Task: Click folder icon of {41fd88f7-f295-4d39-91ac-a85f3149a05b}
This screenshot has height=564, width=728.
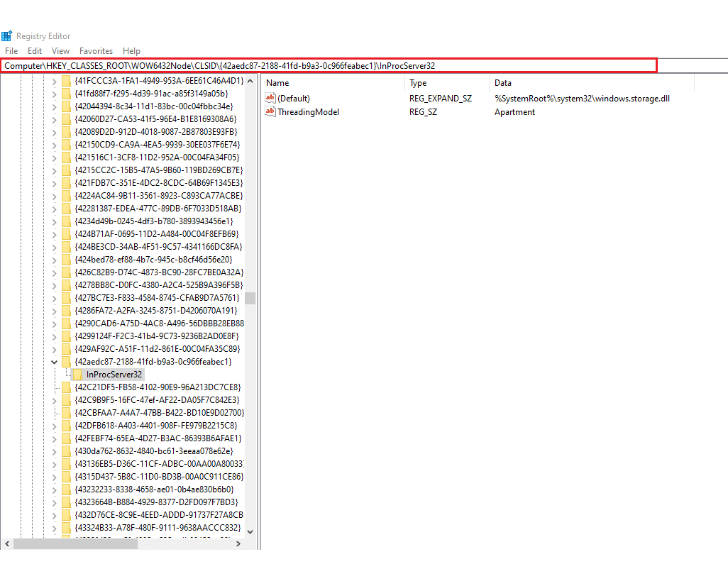Action: coord(66,94)
